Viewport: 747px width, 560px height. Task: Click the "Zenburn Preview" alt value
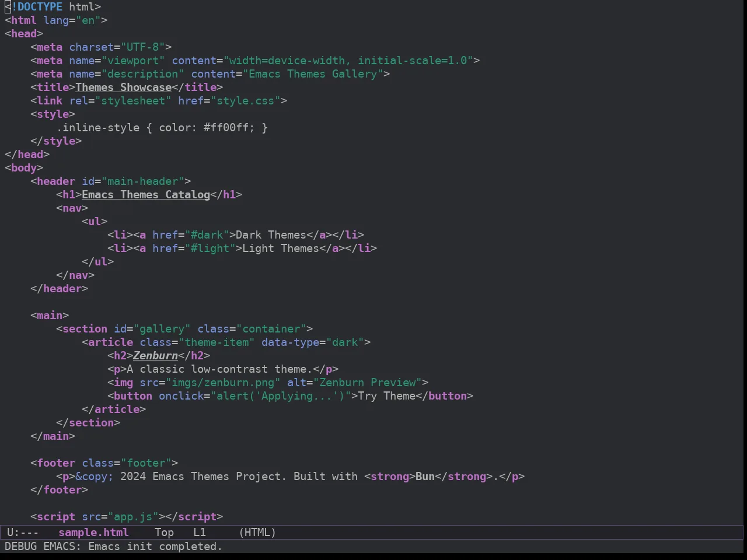368,383
